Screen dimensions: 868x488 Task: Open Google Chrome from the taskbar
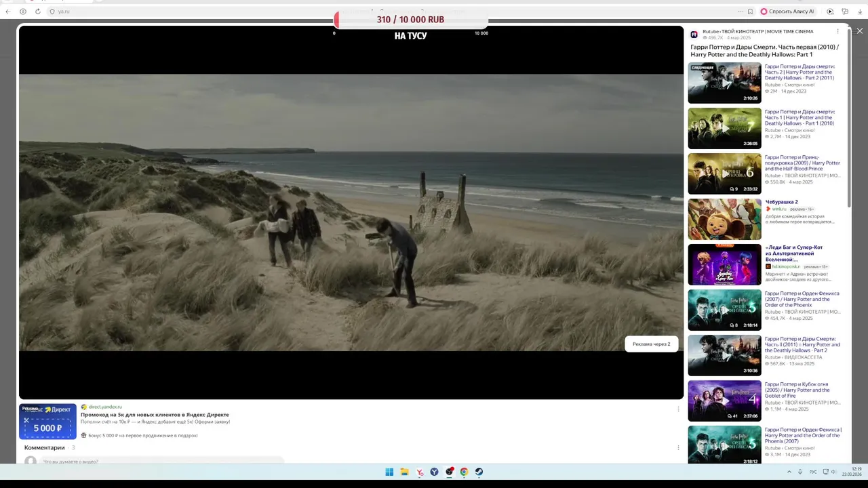pos(464,472)
